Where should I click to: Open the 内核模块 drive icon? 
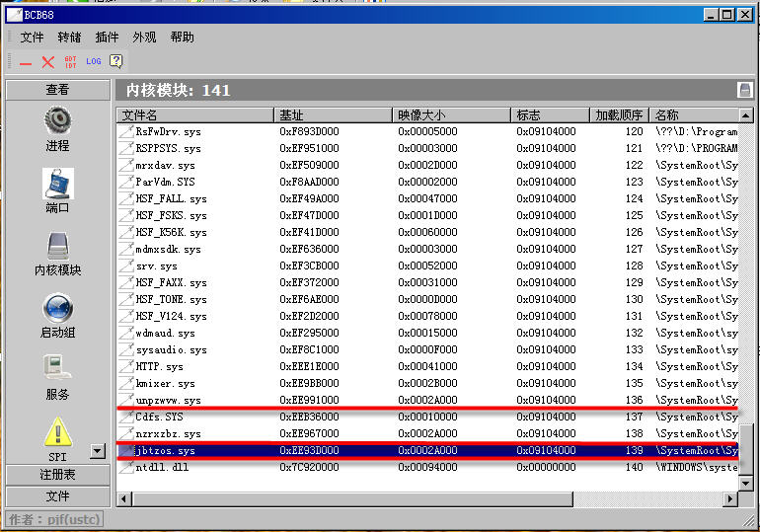tap(57, 246)
